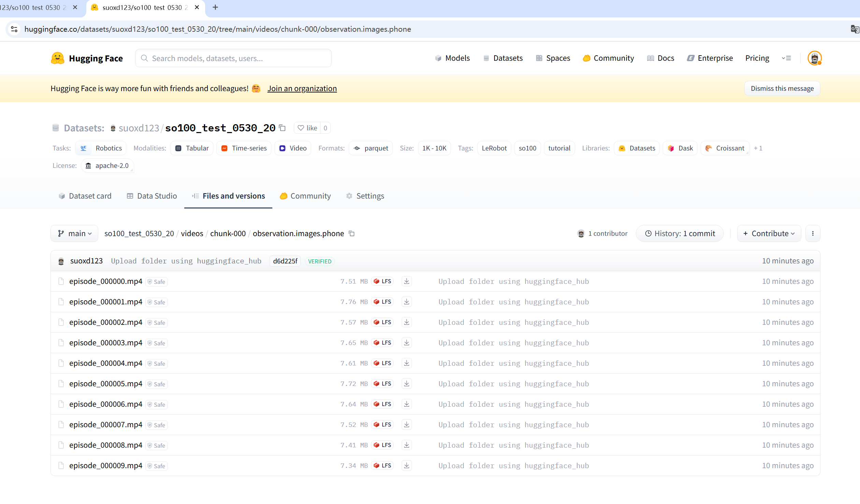
Task: Click download icon for episode_000005.mp4
Action: [x=406, y=384]
